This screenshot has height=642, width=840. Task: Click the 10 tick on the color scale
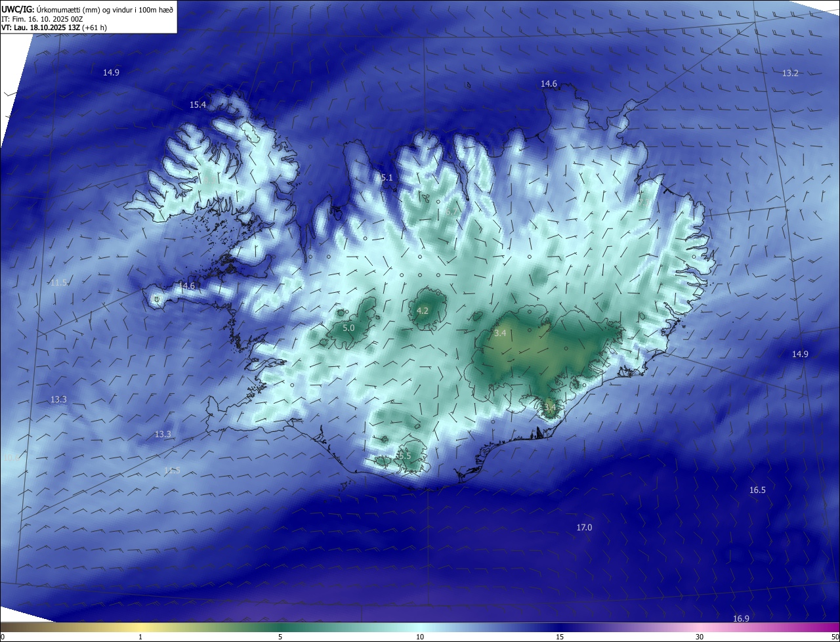pyautogui.click(x=420, y=637)
